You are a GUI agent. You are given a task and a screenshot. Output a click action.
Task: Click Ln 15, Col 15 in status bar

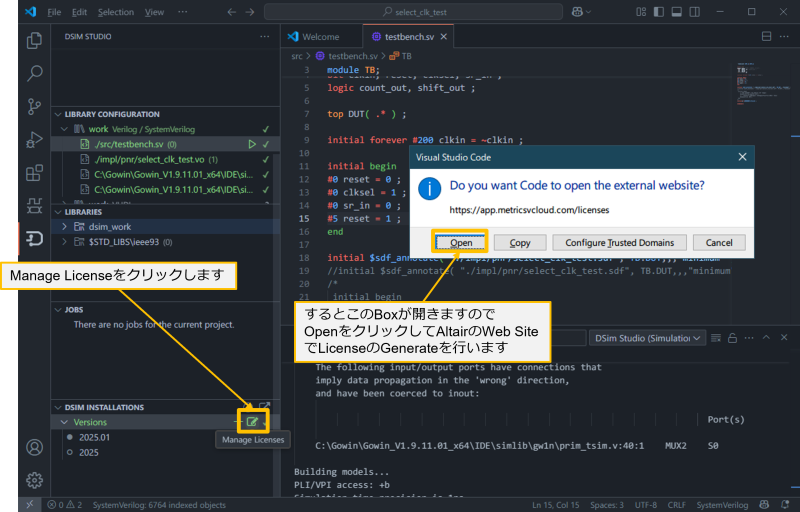[556, 505]
